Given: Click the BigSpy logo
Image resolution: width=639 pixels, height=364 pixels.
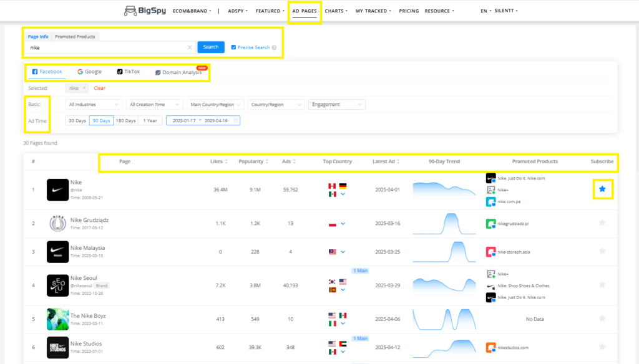Looking at the screenshot, I should [145, 11].
